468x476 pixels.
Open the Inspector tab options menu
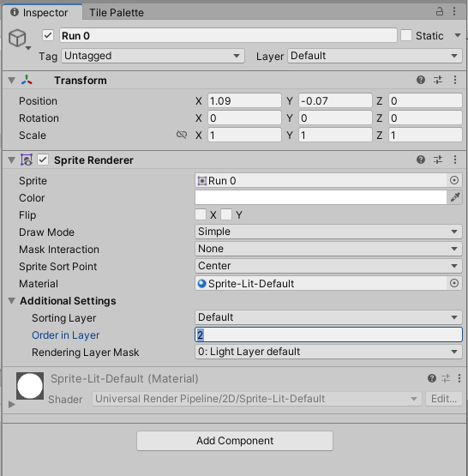(x=454, y=11)
